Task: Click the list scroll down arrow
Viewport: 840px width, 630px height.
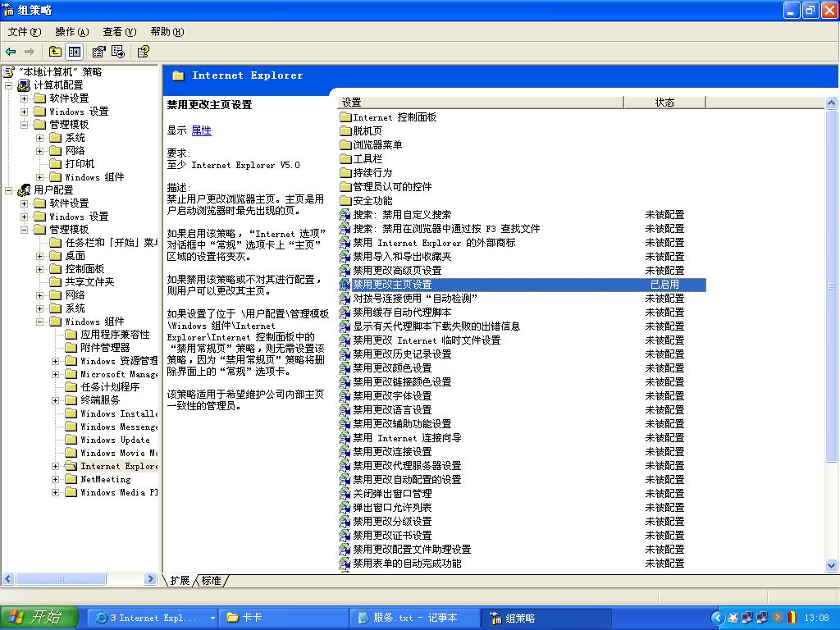Action: tap(831, 565)
